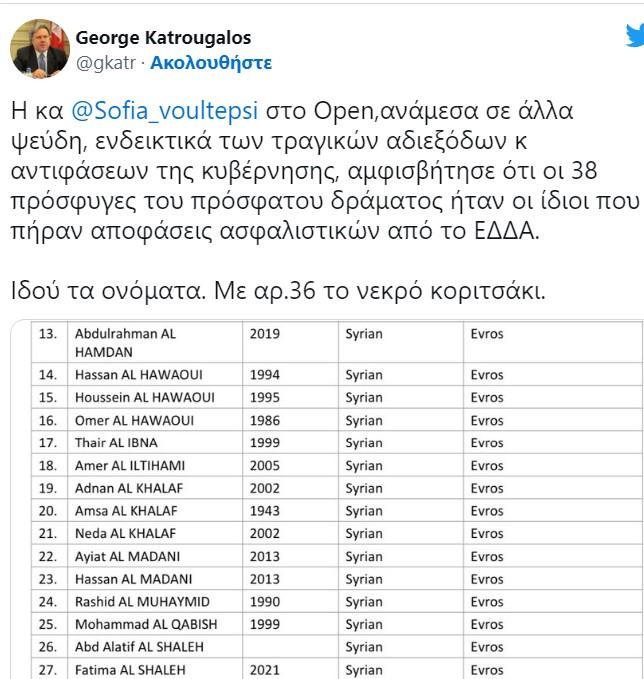
Task: Click Omer AL HAWAOUI birth year 1986
Action: [265, 420]
